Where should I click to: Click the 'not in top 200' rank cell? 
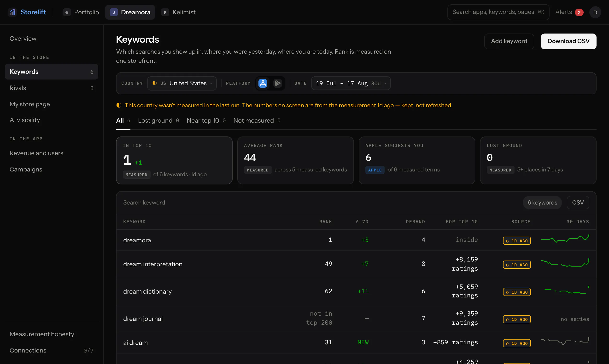(x=319, y=318)
